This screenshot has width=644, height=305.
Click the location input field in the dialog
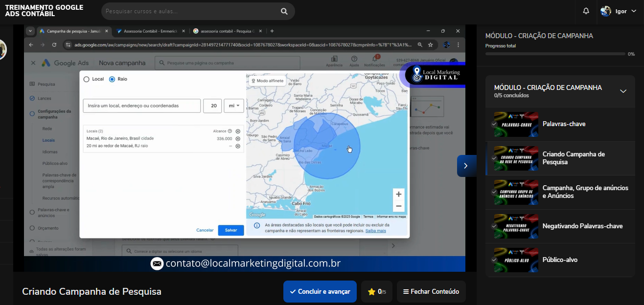(142, 106)
